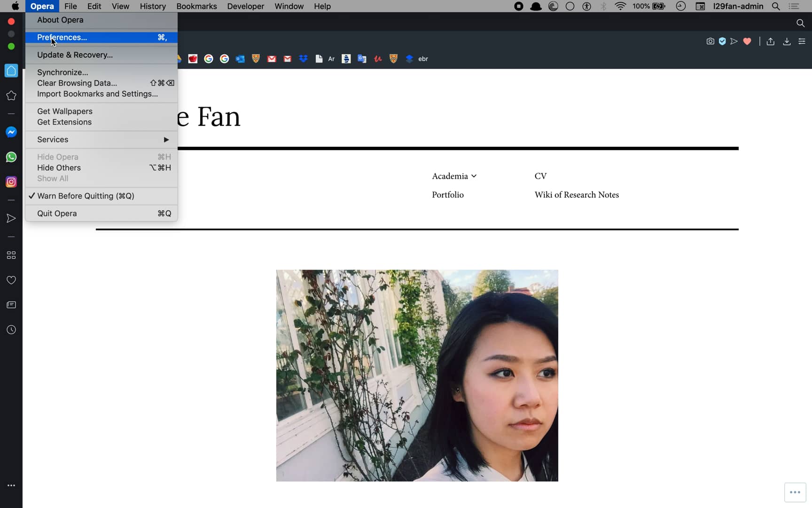This screenshot has height=508, width=812.
Task: Open Speed Dial grid icon in sidebar
Action: 11,255
